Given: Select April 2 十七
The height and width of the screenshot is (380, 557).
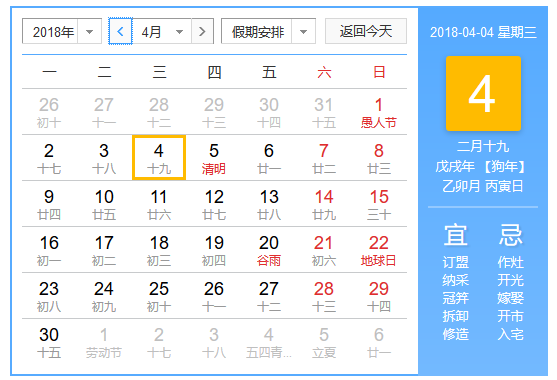Looking at the screenshot, I should (x=49, y=158).
